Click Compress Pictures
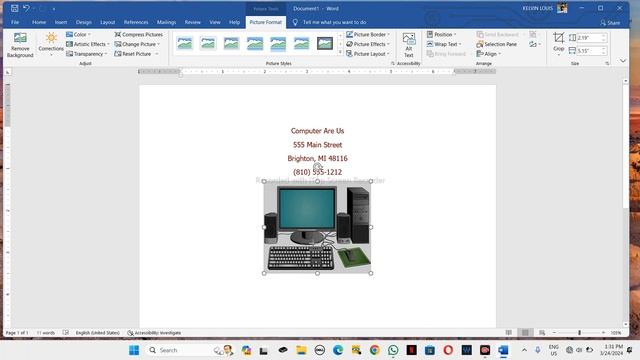 click(139, 35)
